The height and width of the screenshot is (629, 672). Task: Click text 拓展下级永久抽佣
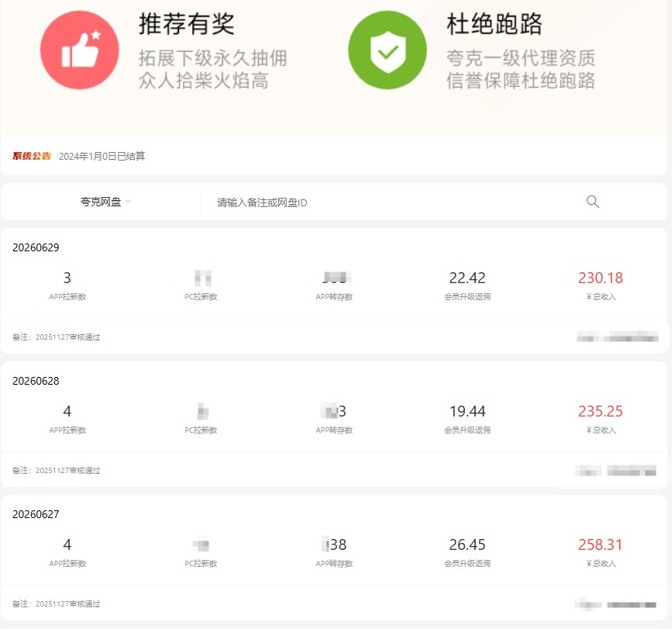point(212,58)
